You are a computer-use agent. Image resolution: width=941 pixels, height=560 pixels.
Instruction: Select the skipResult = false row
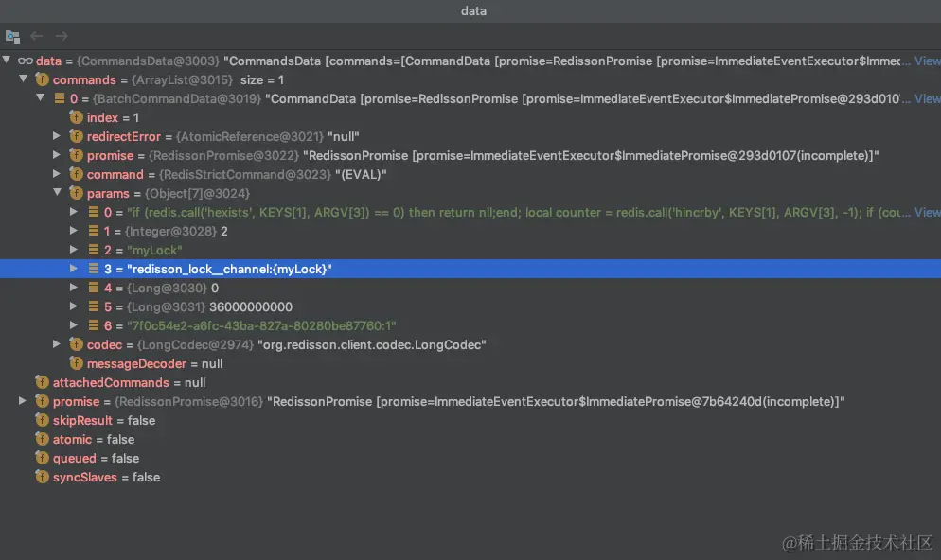click(470, 420)
